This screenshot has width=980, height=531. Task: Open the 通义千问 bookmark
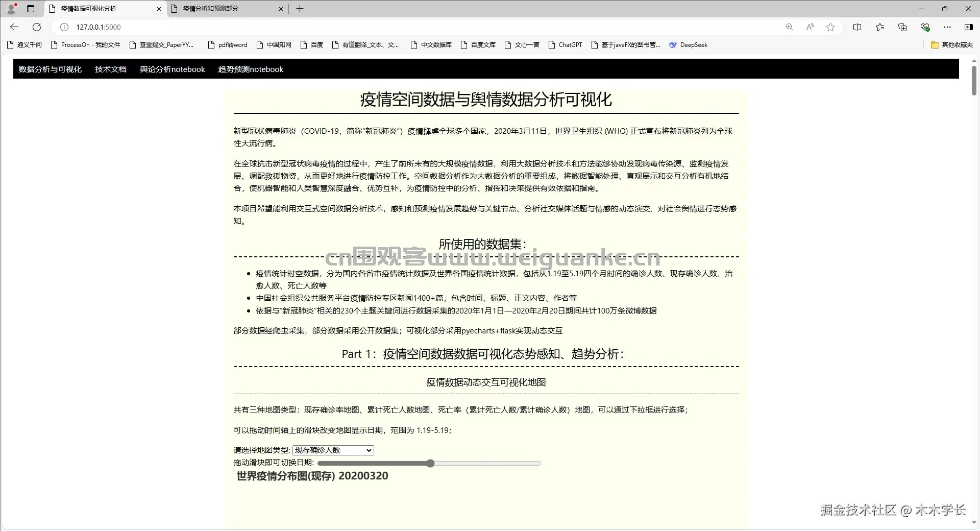click(24, 45)
